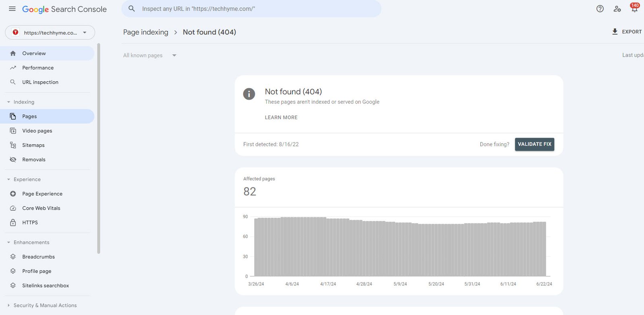Click the Not found (404) breadcrumb title

pyautogui.click(x=209, y=32)
